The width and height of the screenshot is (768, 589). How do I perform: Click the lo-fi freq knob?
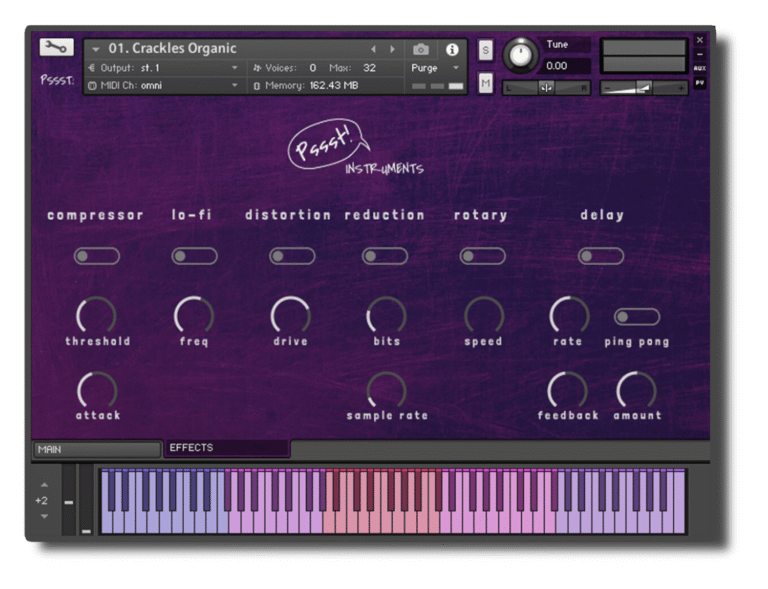click(194, 315)
